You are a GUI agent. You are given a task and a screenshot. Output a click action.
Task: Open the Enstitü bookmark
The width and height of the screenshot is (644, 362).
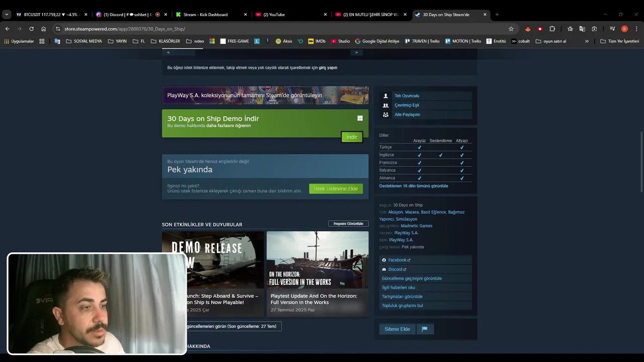[x=496, y=41]
